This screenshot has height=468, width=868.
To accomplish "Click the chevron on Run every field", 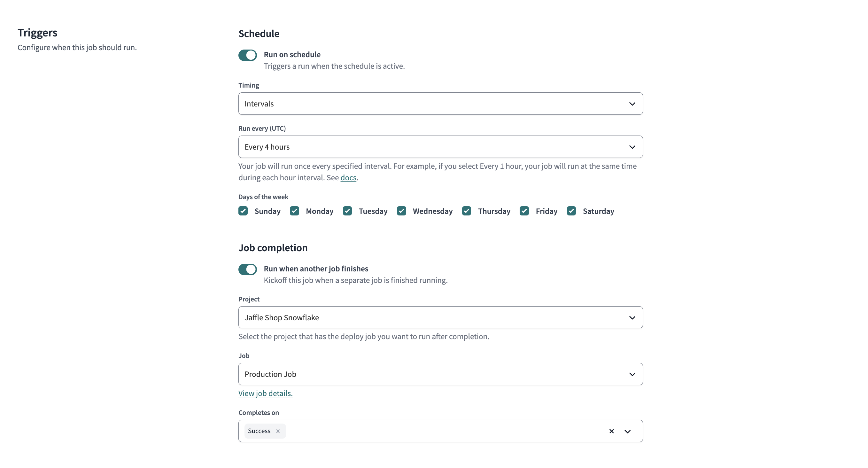I will coord(631,146).
